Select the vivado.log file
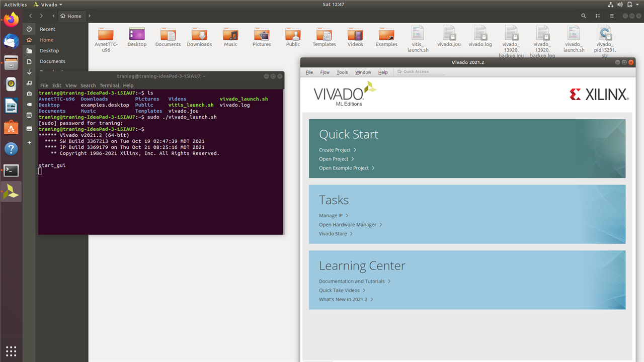Screen dimensions: 644x362 (480, 37)
